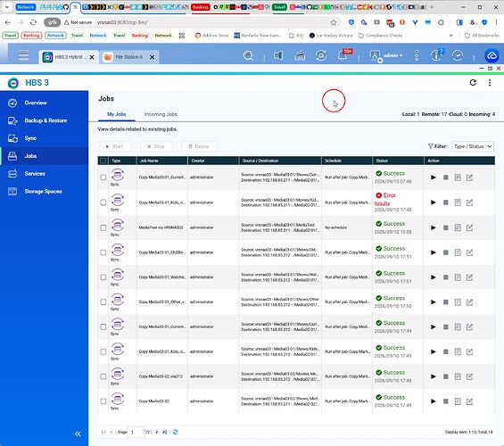Open Services in the sidebar
This screenshot has width=504, height=446.
pyautogui.click(x=45, y=174)
